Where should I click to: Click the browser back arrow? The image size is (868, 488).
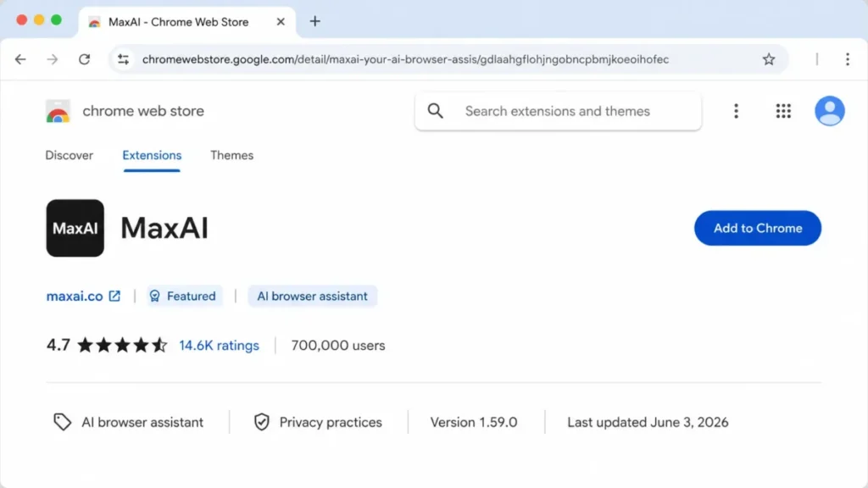(x=20, y=59)
